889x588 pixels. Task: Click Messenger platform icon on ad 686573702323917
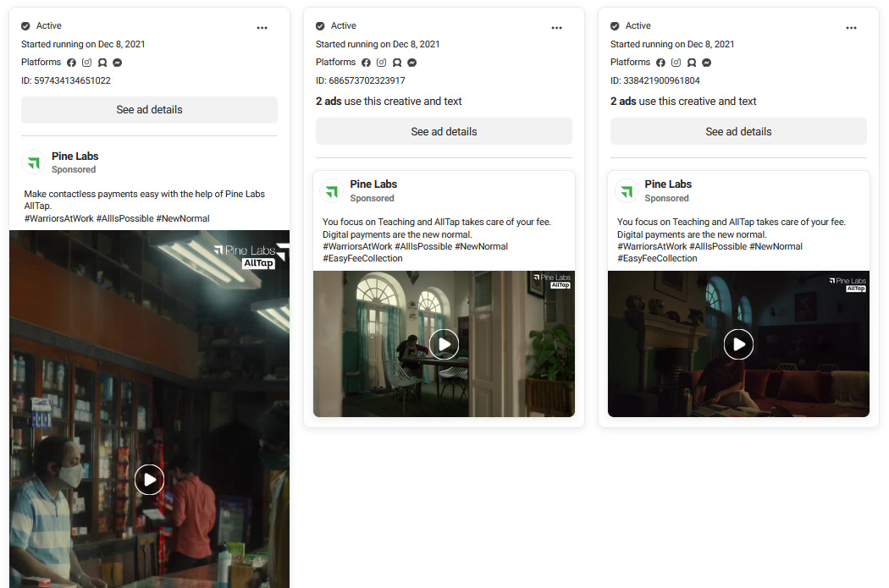click(412, 63)
